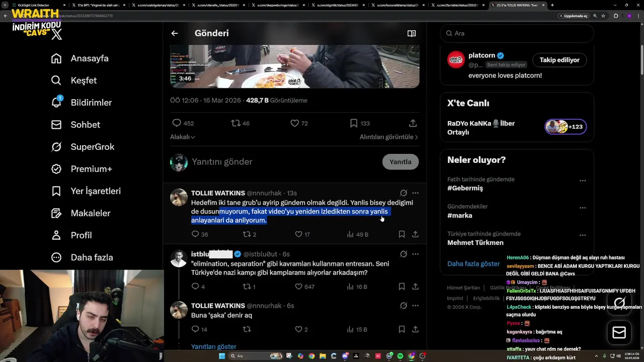Open reader view icon beside Gönderi
The width and height of the screenshot is (644, 362).
[x=412, y=33]
